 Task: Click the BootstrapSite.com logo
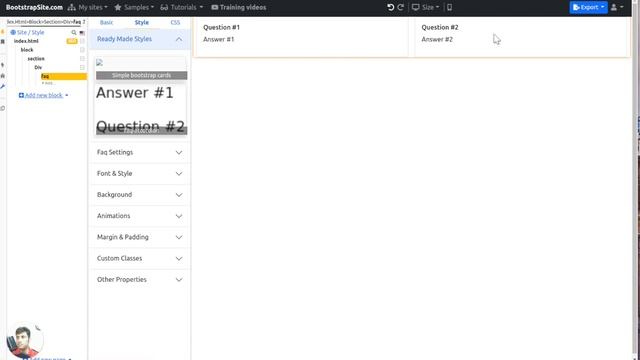click(x=34, y=7)
